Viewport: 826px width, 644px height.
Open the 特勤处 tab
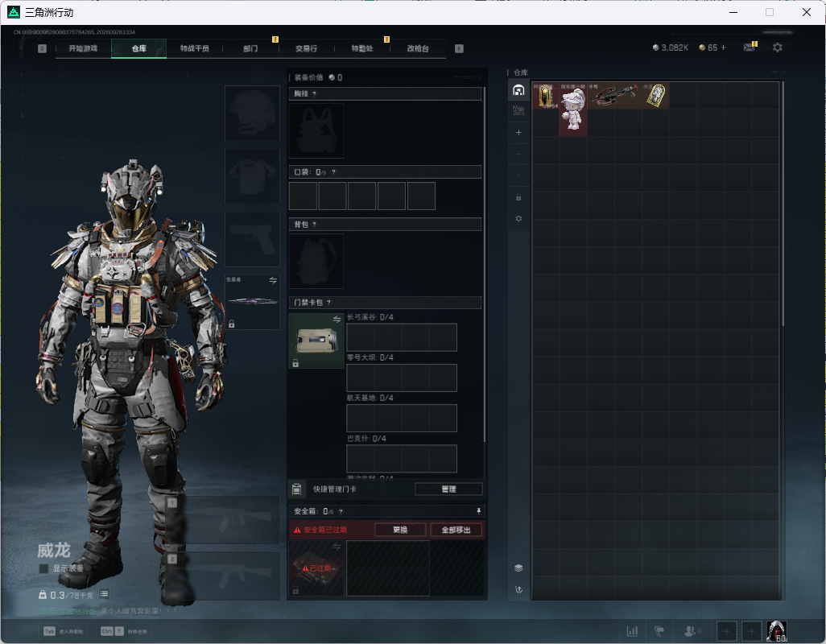pos(362,48)
